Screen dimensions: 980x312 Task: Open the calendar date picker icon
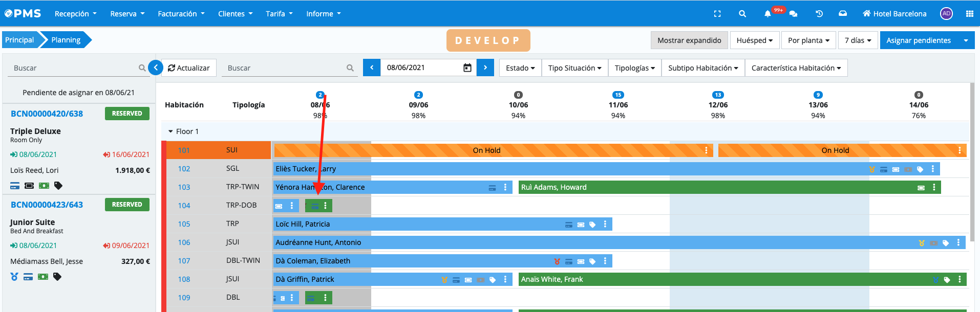click(x=467, y=68)
